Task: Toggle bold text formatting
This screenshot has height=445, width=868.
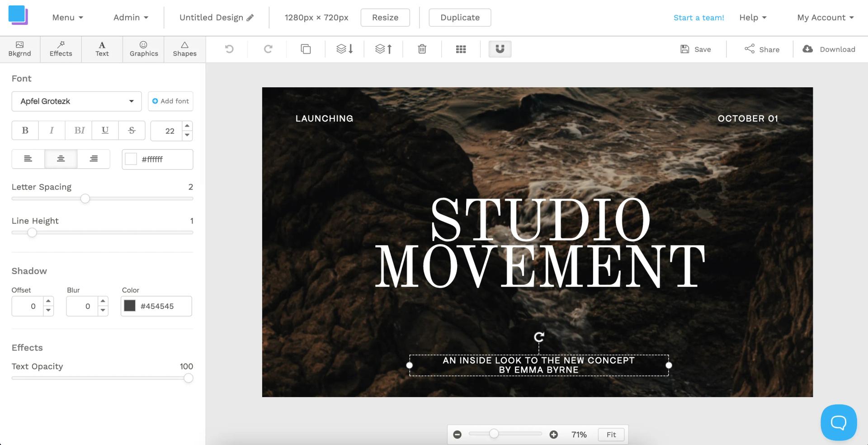Action: tap(25, 130)
